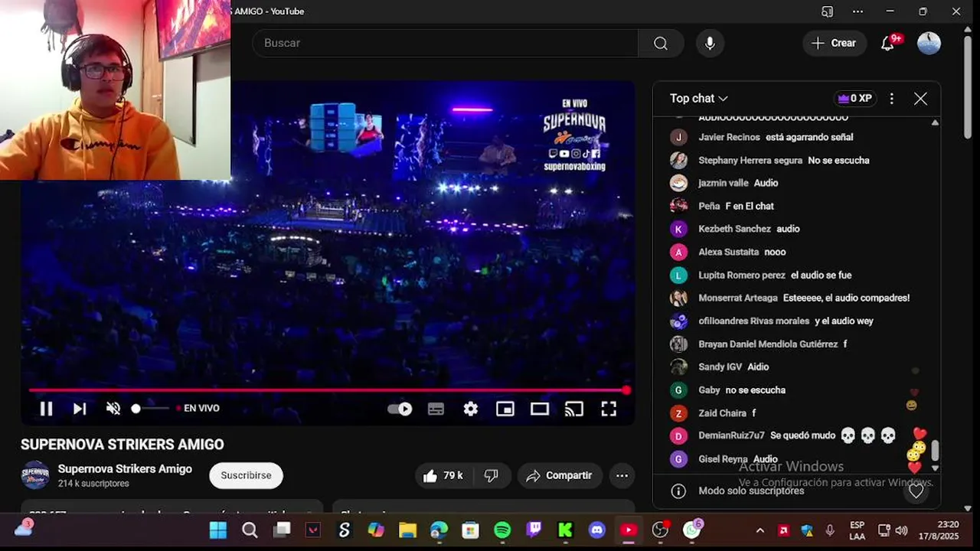Viewport: 980px width, 551px height.
Task: Open Microsoft Store from taskbar
Action: pos(471,530)
